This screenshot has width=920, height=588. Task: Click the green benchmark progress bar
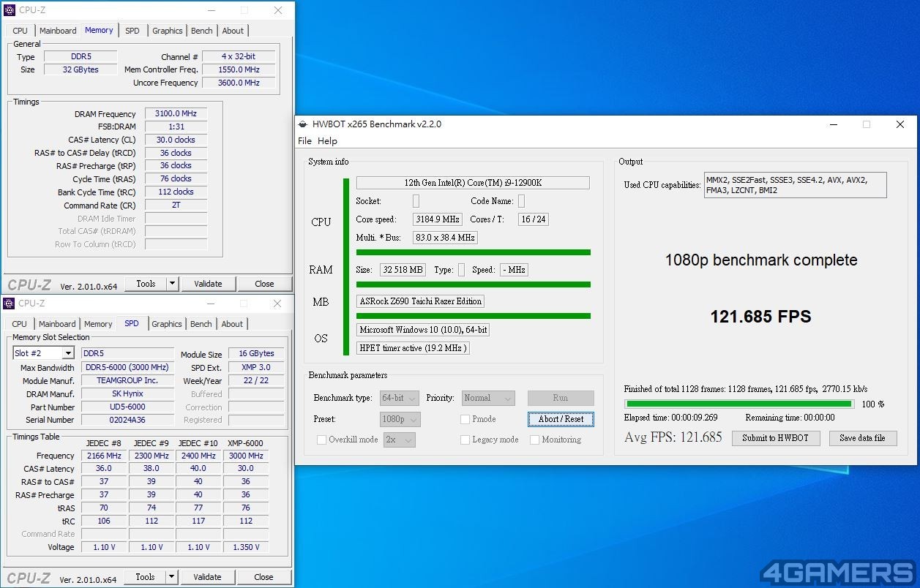tap(739, 404)
